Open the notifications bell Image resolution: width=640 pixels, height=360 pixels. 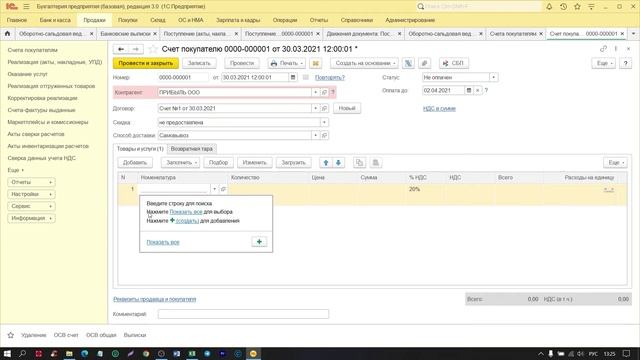549,7
